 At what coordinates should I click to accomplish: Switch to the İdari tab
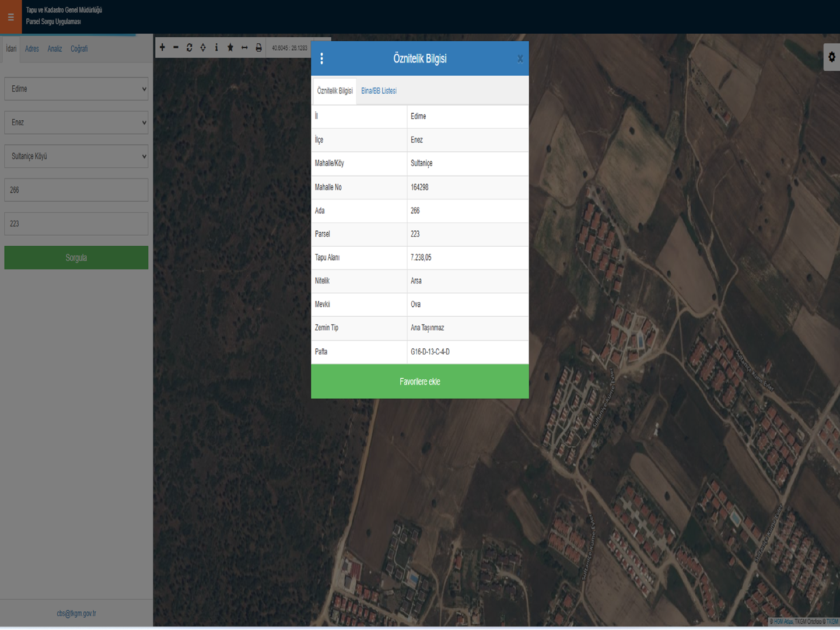coord(11,49)
